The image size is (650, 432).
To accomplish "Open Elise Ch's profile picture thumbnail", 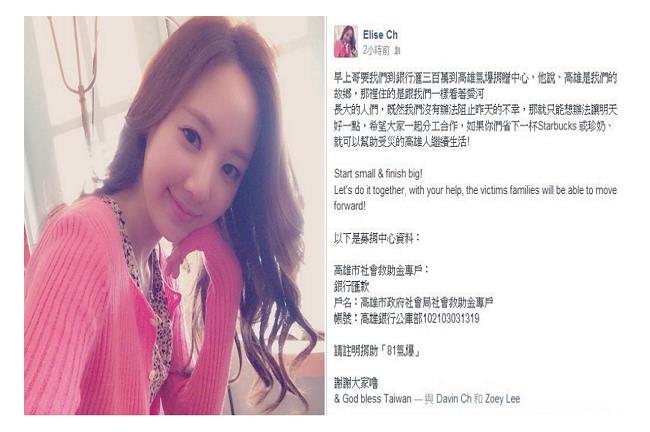I will [346, 41].
